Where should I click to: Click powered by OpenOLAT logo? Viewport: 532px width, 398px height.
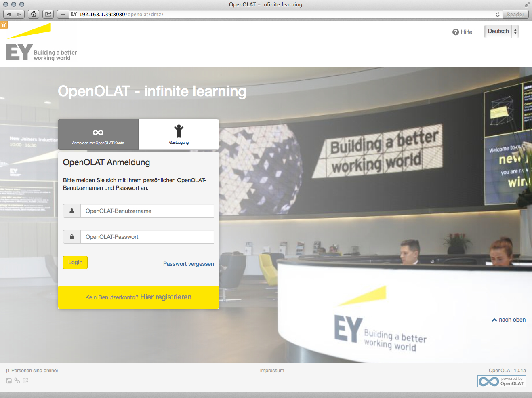(502, 381)
